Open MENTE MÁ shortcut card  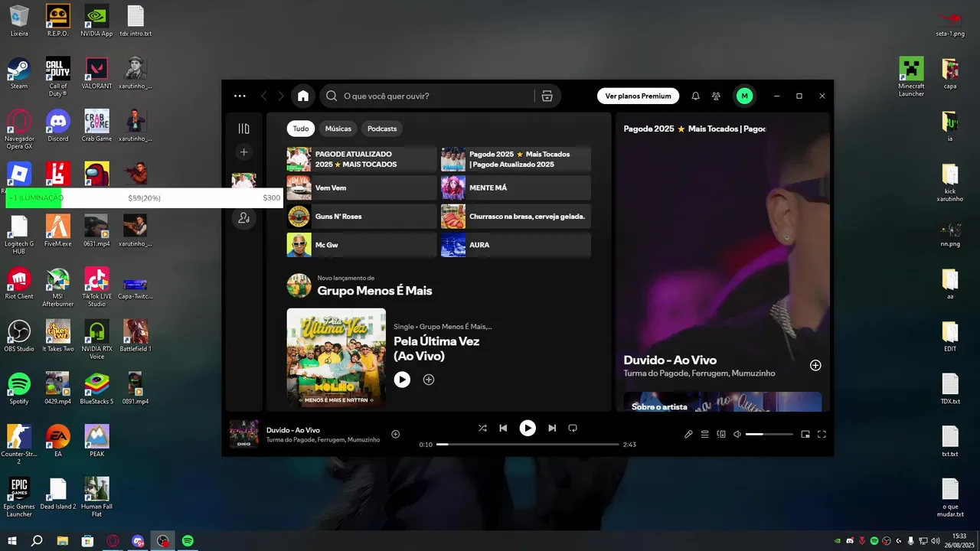click(x=515, y=187)
